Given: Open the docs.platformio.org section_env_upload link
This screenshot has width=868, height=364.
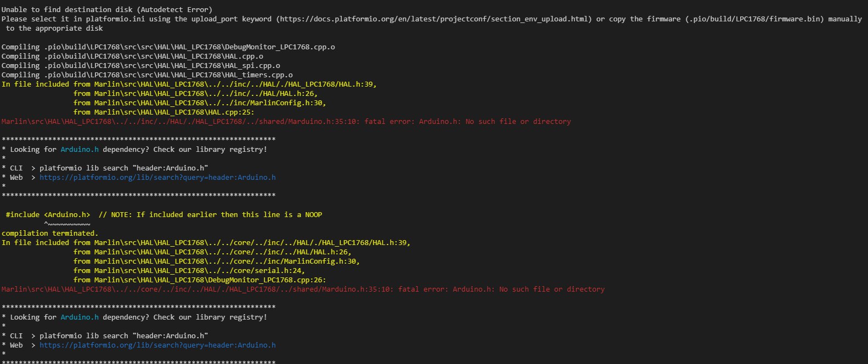Looking at the screenshot, I should pos(435,19).
